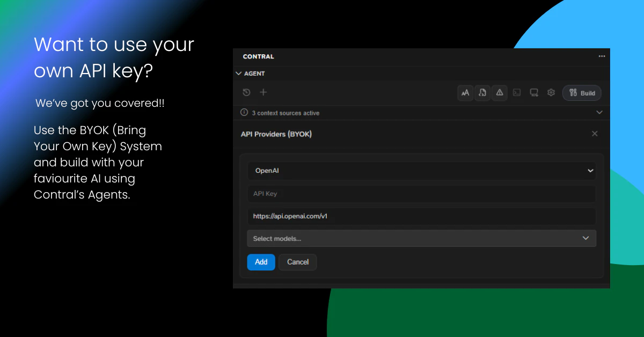
Task: Open the settings gear icon
Action: (551, 93)
